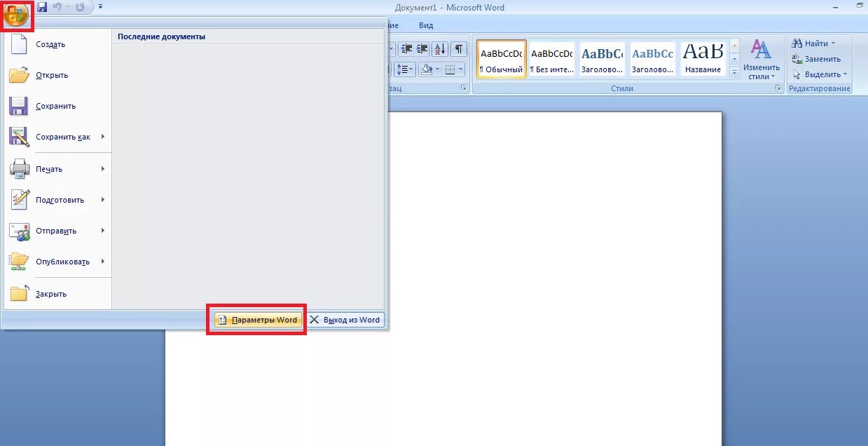Switch to the Вид ribbon tab

[x=426, y=25]
